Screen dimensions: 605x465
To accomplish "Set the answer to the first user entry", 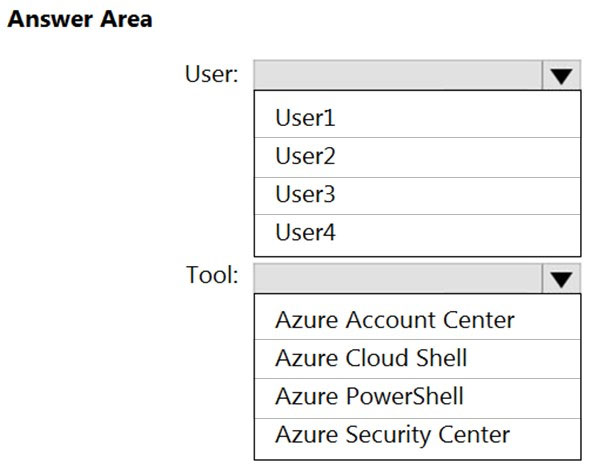I will 305,118.
